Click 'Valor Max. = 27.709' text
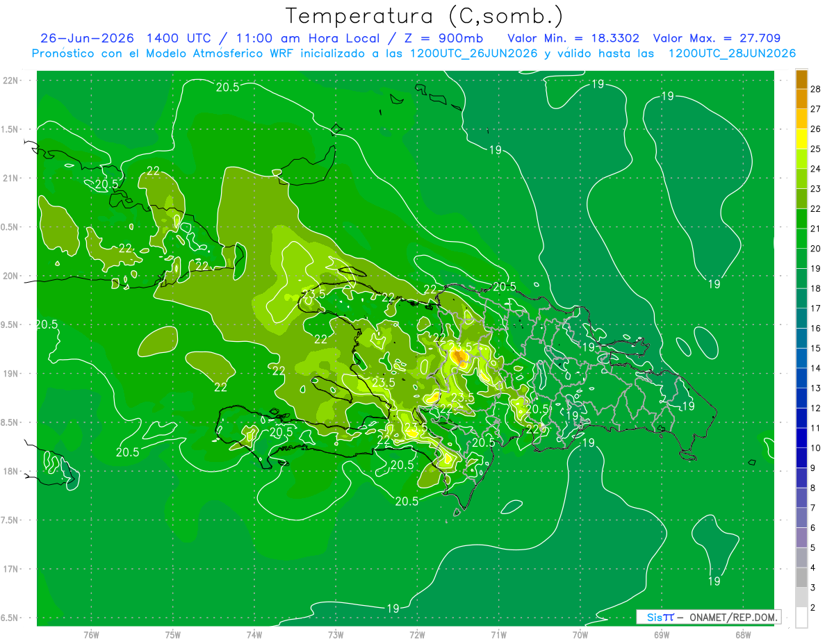 tap(717, 38)
